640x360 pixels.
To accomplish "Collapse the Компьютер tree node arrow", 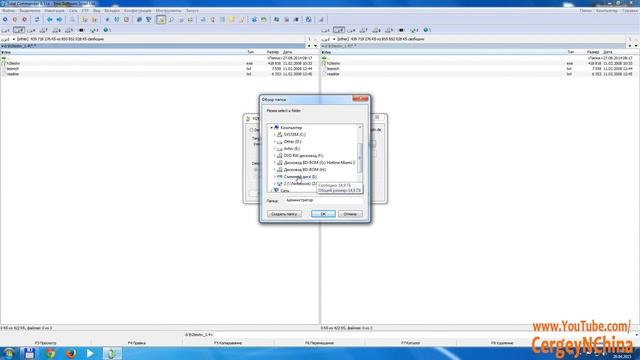I will 271,128.
